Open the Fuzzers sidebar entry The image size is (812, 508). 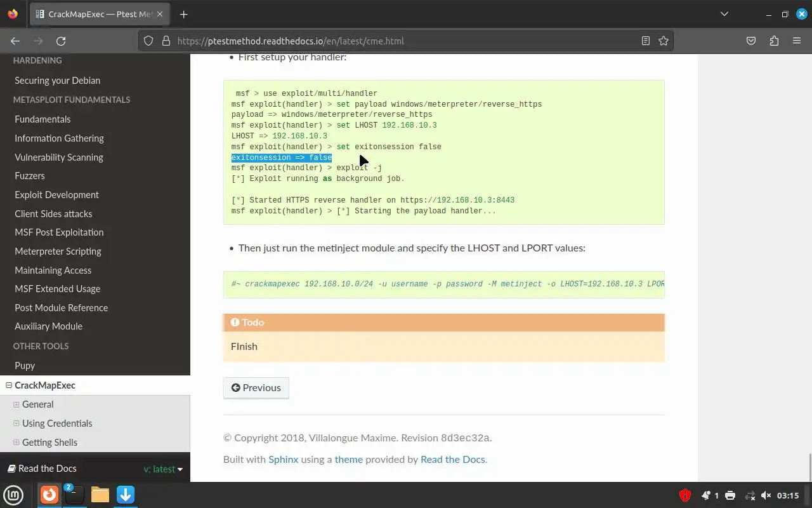30,175
